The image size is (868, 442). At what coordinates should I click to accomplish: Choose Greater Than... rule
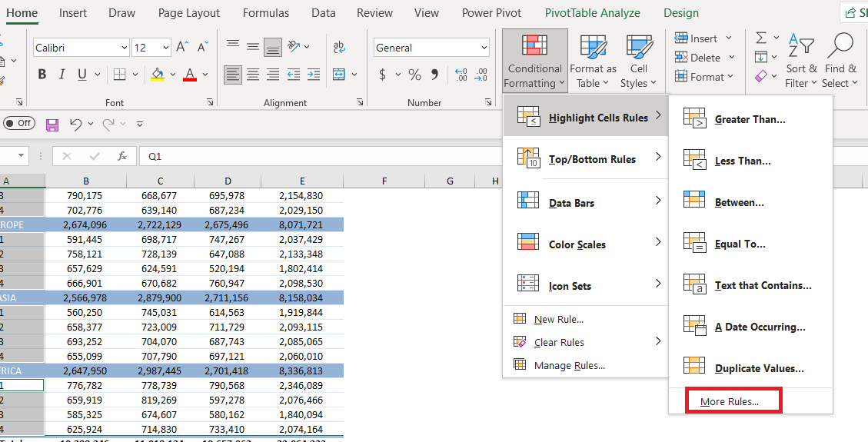pos(750,119)
